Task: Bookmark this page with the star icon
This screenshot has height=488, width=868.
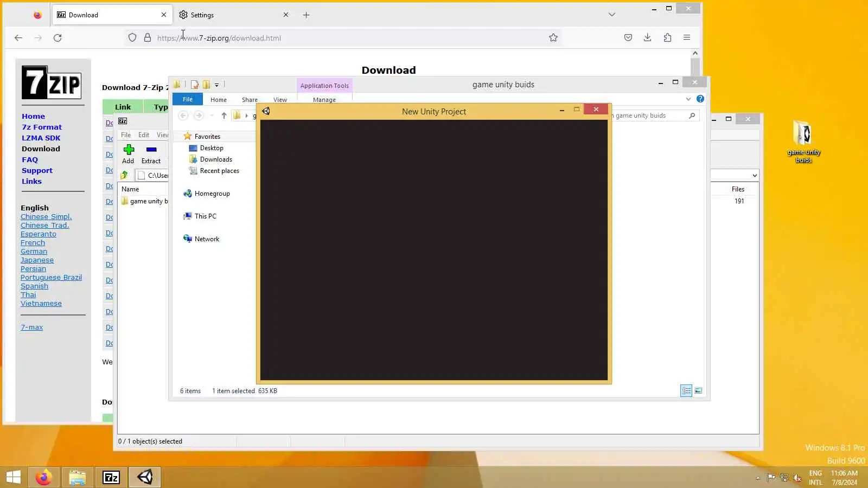Action: click(x=553, y=38)
